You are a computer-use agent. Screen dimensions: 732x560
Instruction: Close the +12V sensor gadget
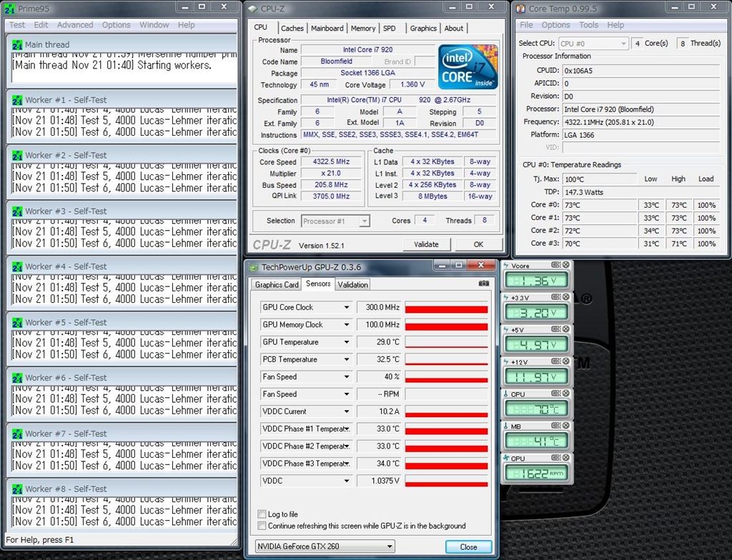click(565, 362)
